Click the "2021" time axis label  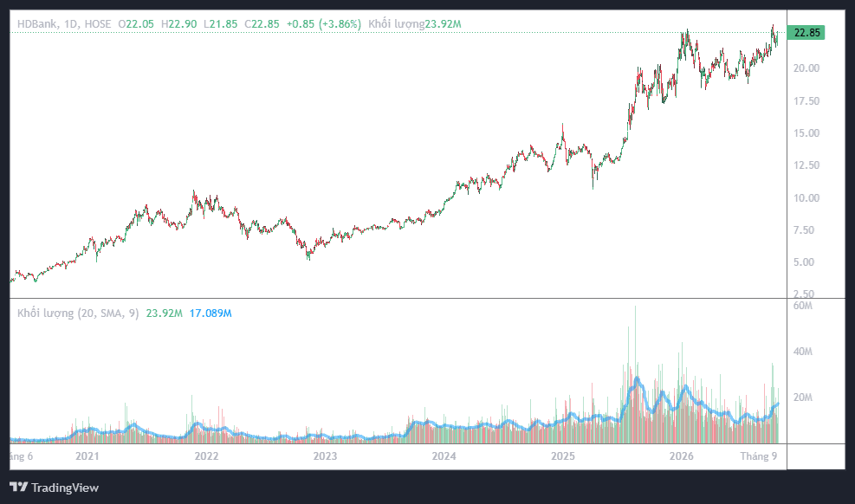87,456
